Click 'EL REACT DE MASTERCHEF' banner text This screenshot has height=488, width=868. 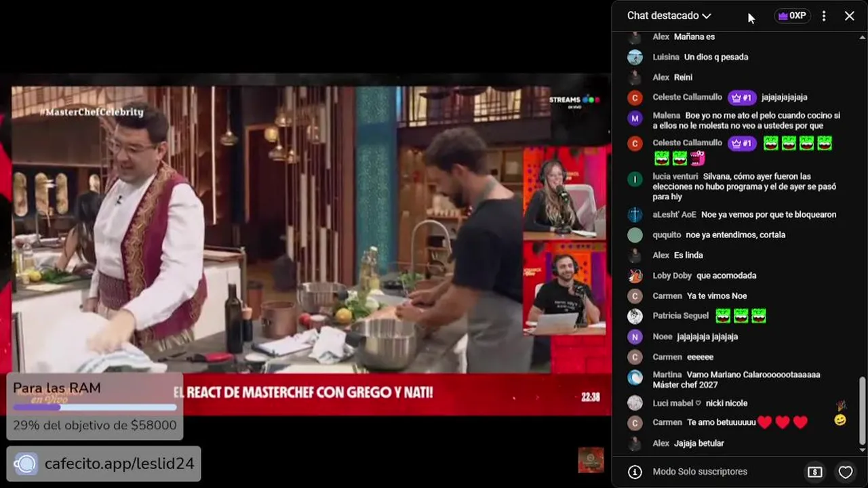[303, 392]
